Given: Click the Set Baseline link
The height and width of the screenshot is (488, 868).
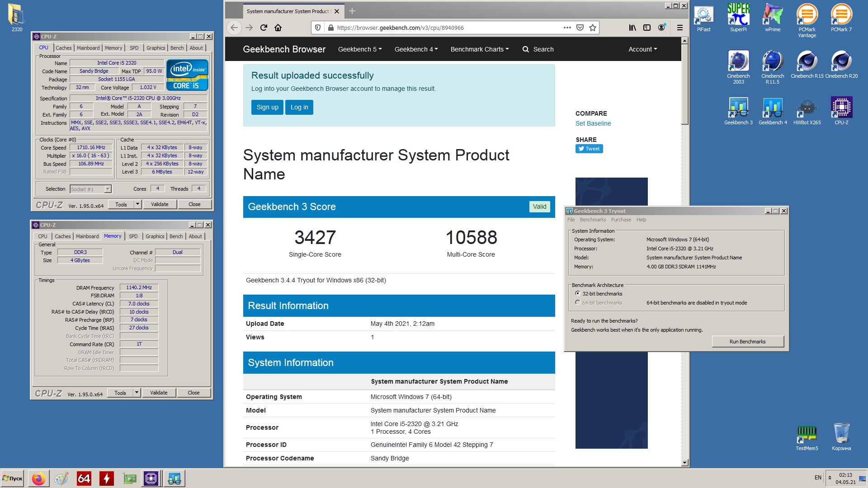Looking at the screenshot, I should 593,123.
